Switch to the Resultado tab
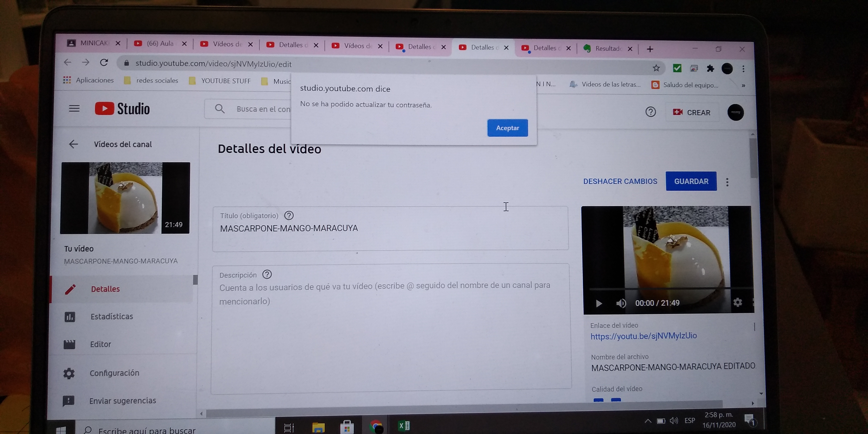 coord(608,49)
